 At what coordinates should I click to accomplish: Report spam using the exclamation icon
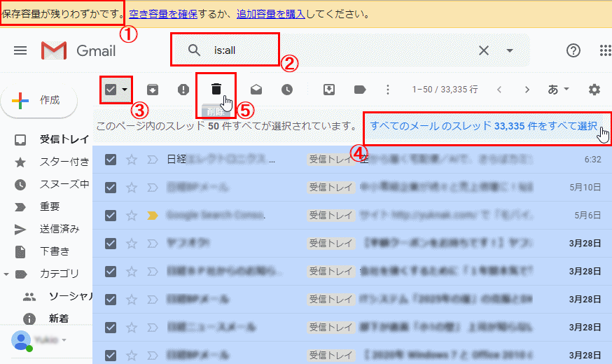point(183,90)
